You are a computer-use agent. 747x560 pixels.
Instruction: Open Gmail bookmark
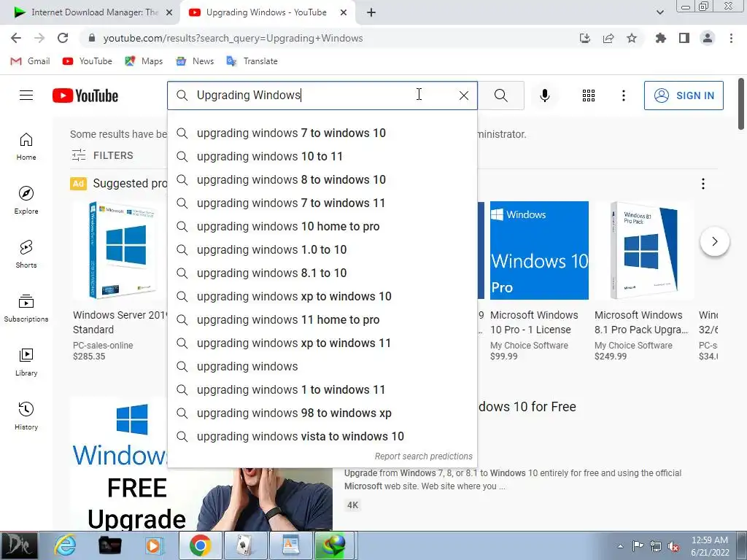[x=30, y=61]
